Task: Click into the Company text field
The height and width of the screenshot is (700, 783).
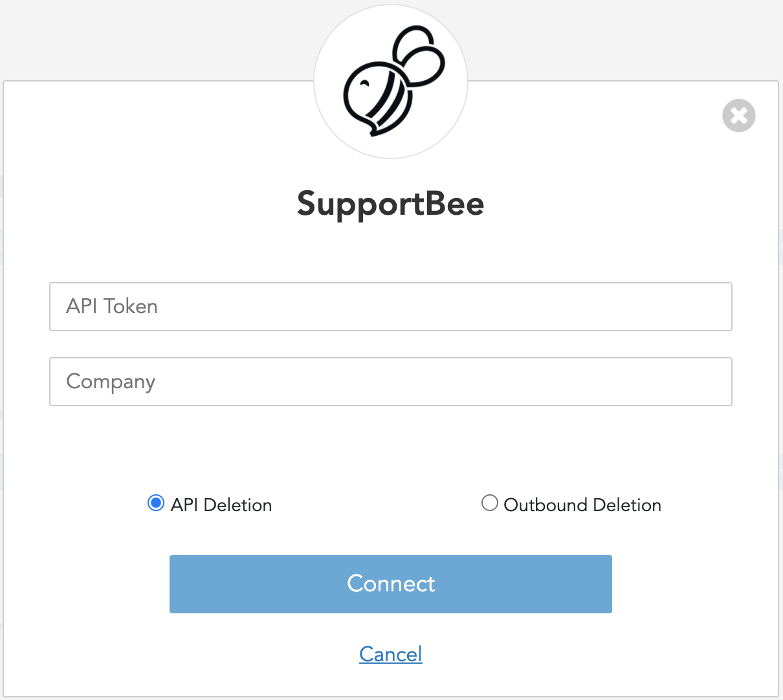Action: click(390, 382)
